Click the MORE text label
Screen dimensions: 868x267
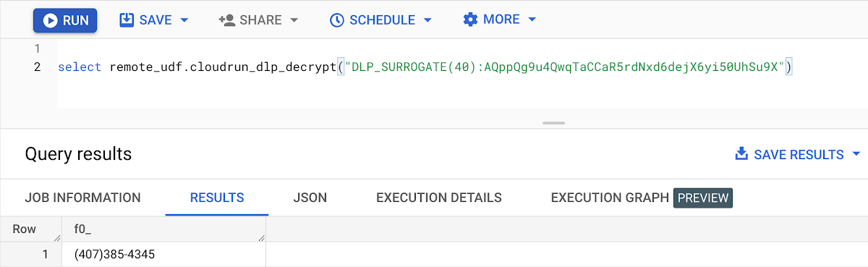[x=501, y=20]
